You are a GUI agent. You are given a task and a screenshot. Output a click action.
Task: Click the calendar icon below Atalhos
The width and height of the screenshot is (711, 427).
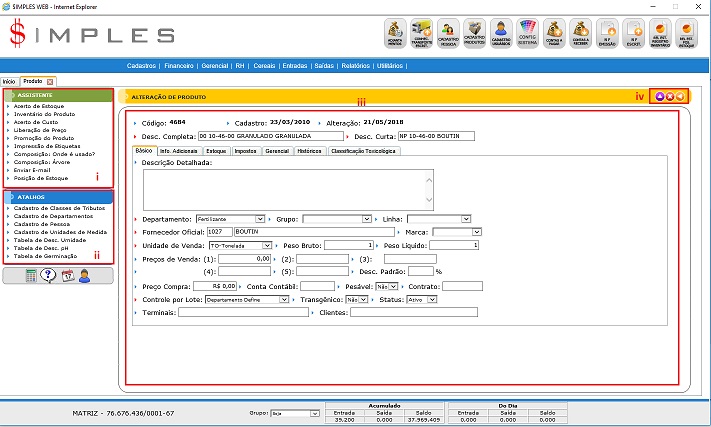[67, 276]
